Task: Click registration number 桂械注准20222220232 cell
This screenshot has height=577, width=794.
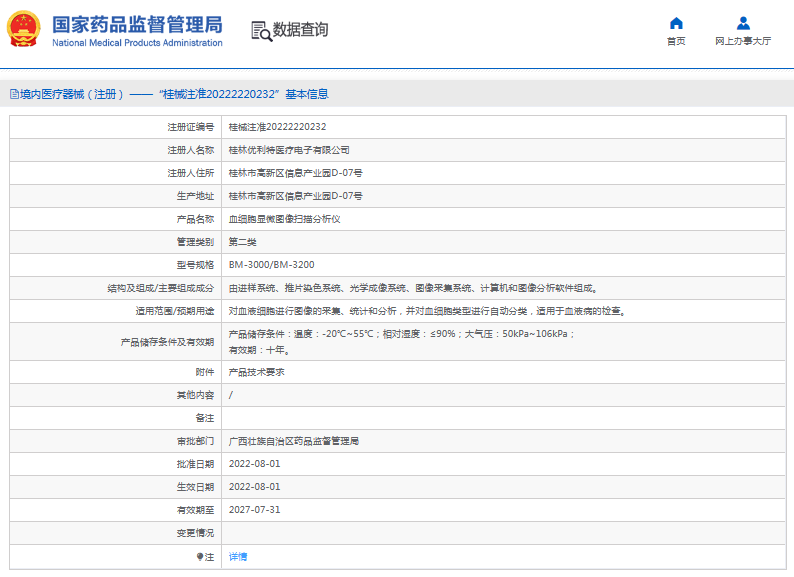Action: tap(277, 127)
